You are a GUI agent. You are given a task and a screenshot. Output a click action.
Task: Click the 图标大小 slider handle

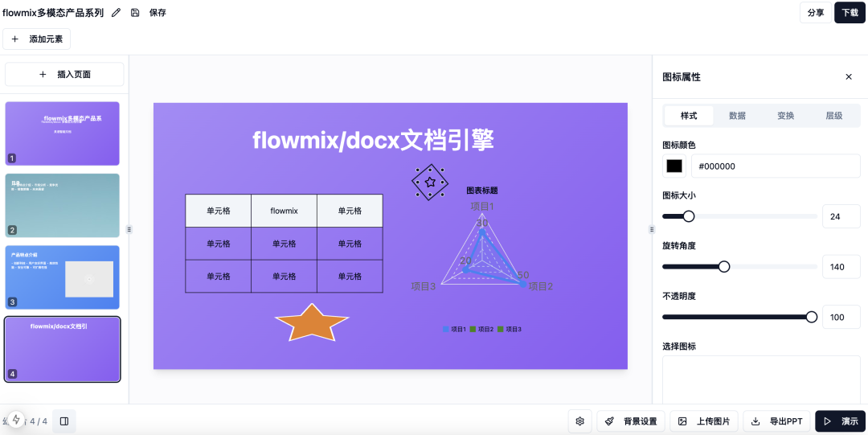689,216
